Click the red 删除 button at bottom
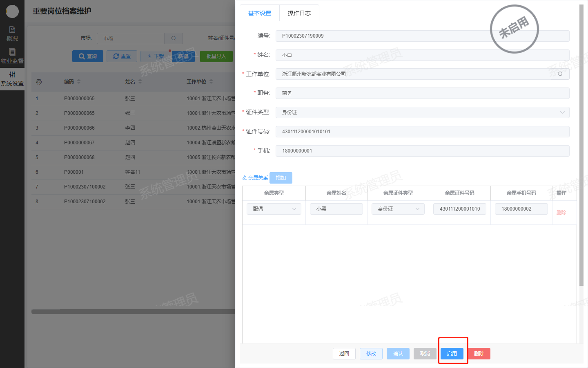The height and width of the screenshot is (368, 588). coord(479,354)
